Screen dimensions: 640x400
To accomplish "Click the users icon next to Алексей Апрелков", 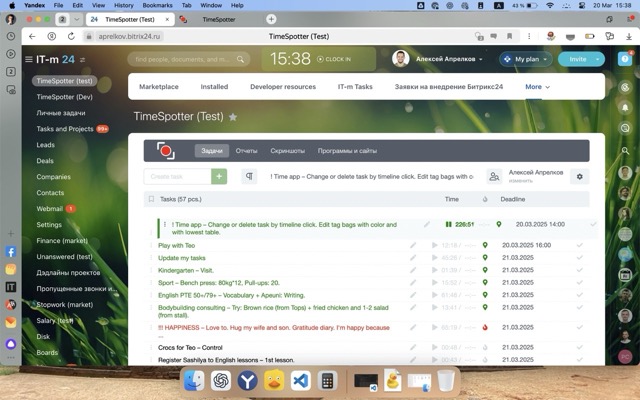I will (494, 176).
